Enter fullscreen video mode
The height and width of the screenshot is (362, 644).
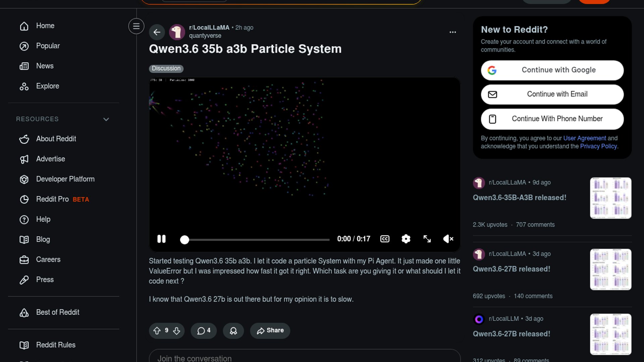click(x=427, y=239)
